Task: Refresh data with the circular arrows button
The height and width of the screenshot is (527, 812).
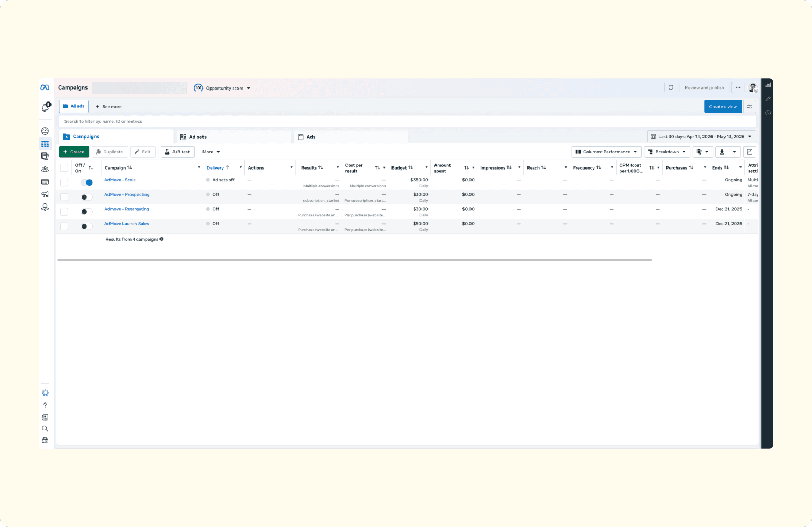Action: point(671,87)
